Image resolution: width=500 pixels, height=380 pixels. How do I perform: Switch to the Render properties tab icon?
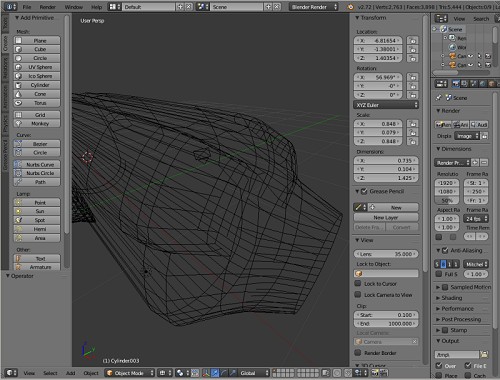coord(456,83)
